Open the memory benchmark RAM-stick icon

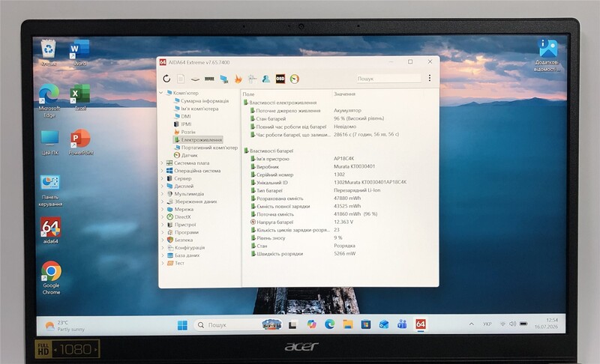click(209, 79)
